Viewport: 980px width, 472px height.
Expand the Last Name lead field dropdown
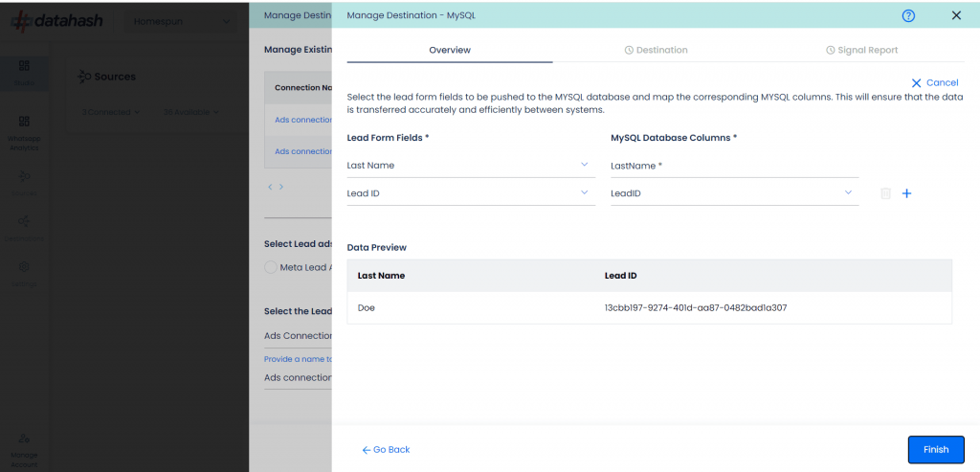471,165
